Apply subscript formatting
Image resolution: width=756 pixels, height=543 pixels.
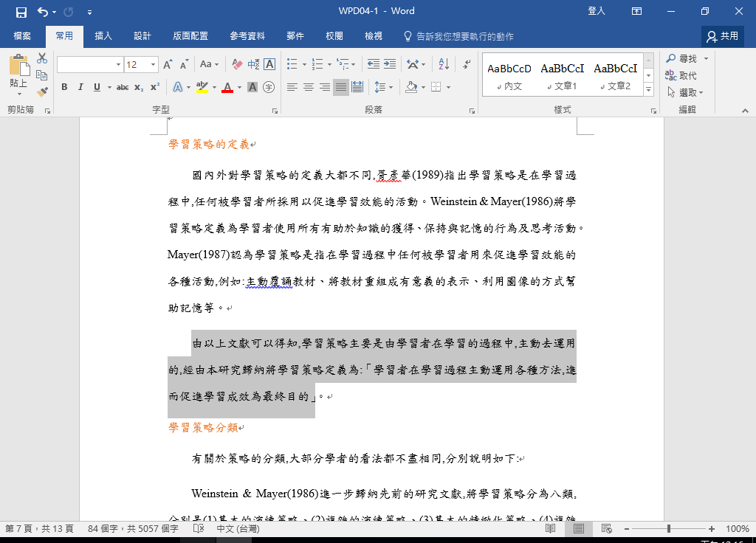click(x=139, y=87)
